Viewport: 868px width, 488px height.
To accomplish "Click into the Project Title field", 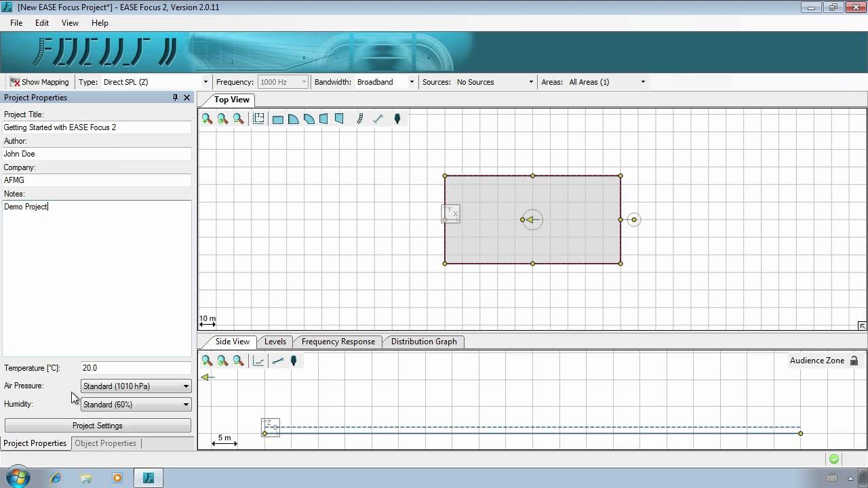I will tap(97, 127).
